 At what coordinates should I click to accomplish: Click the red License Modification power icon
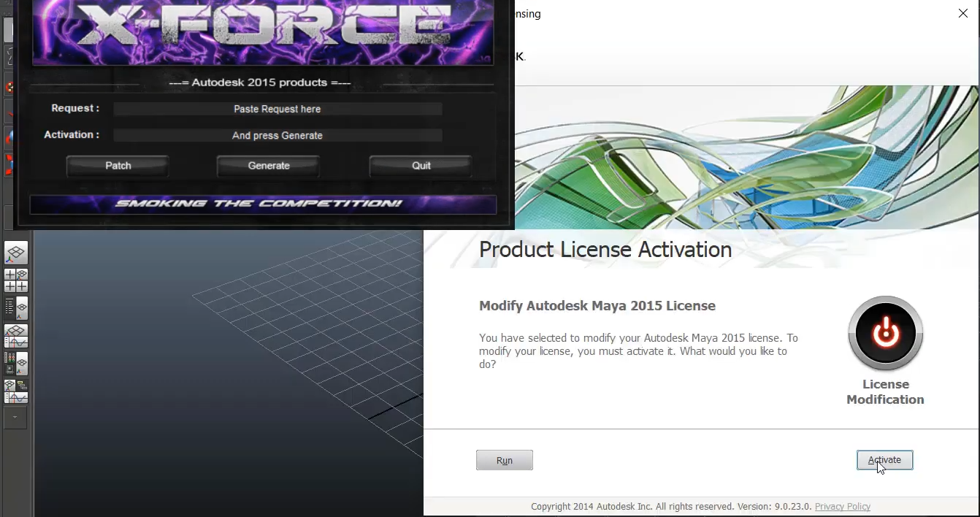885,334
